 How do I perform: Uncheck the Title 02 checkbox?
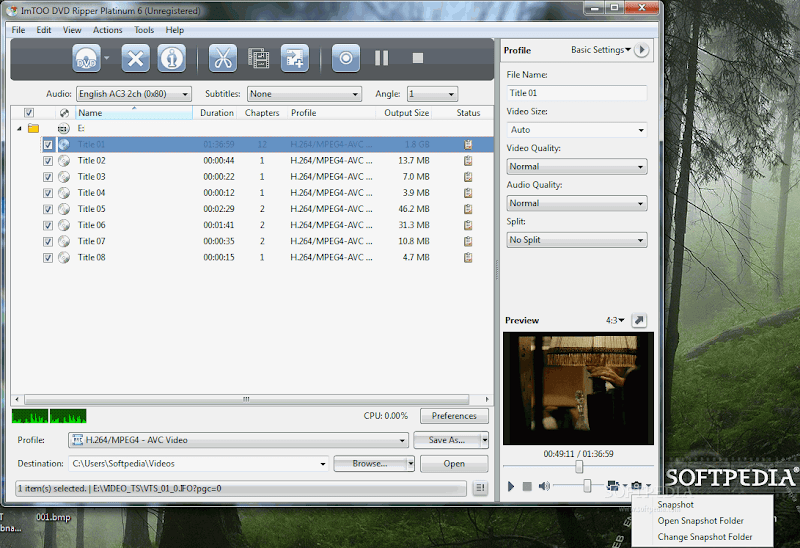click(x=48, y=161)
